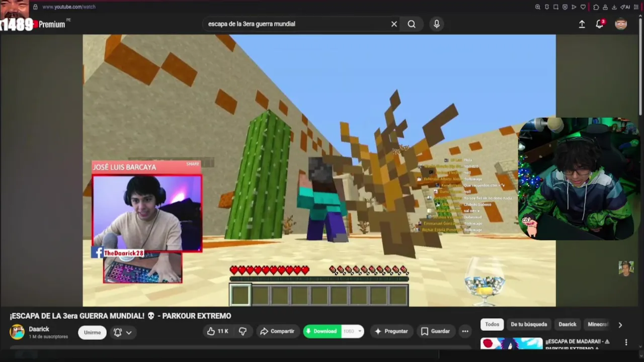Open the AI assistant toolbar icon

(x=625, y=7)
